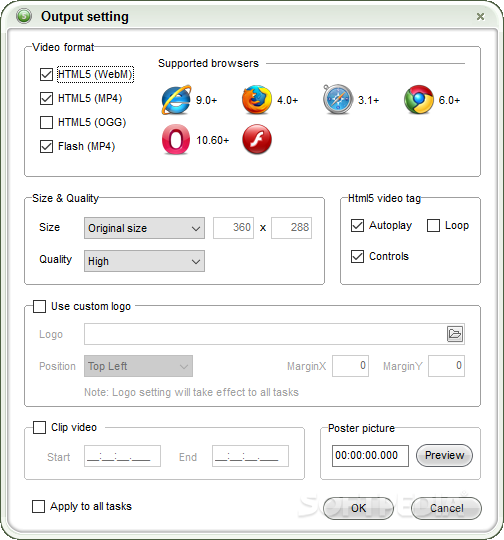The image size is (504, 540).
Task: Confirm settings with OK button
Action: point(358,508)
